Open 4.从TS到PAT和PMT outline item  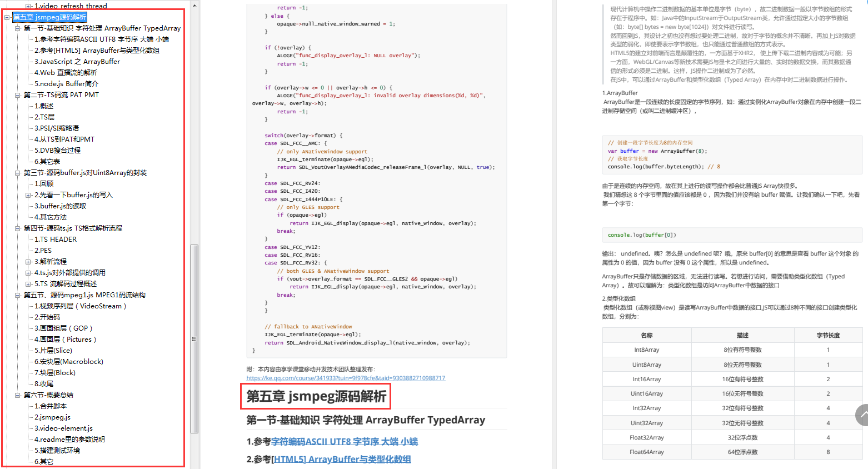(64, 139)
